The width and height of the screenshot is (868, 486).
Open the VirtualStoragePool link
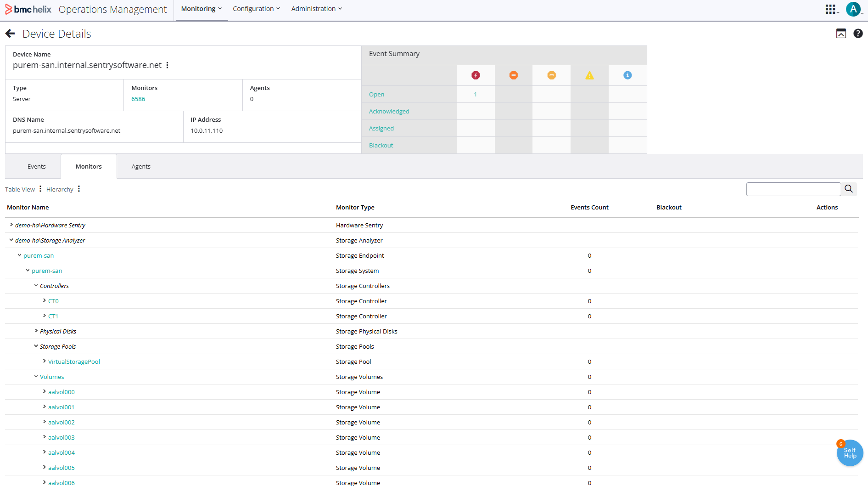click(x=74, y=362)
